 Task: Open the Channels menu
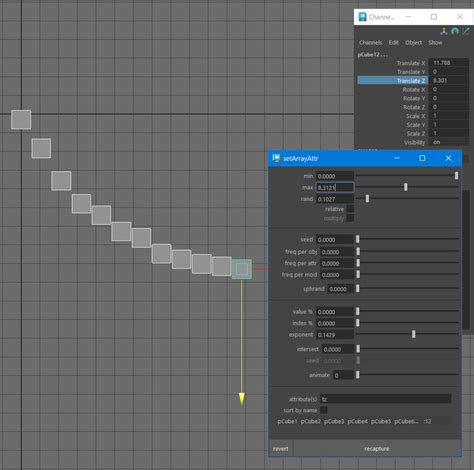[370, 43]
